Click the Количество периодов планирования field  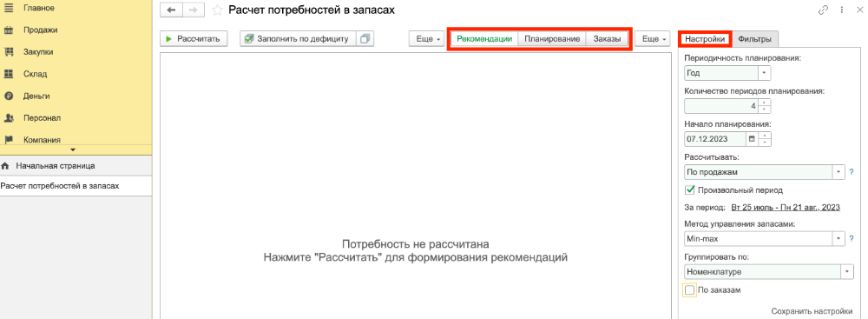(x=721, y=105)
